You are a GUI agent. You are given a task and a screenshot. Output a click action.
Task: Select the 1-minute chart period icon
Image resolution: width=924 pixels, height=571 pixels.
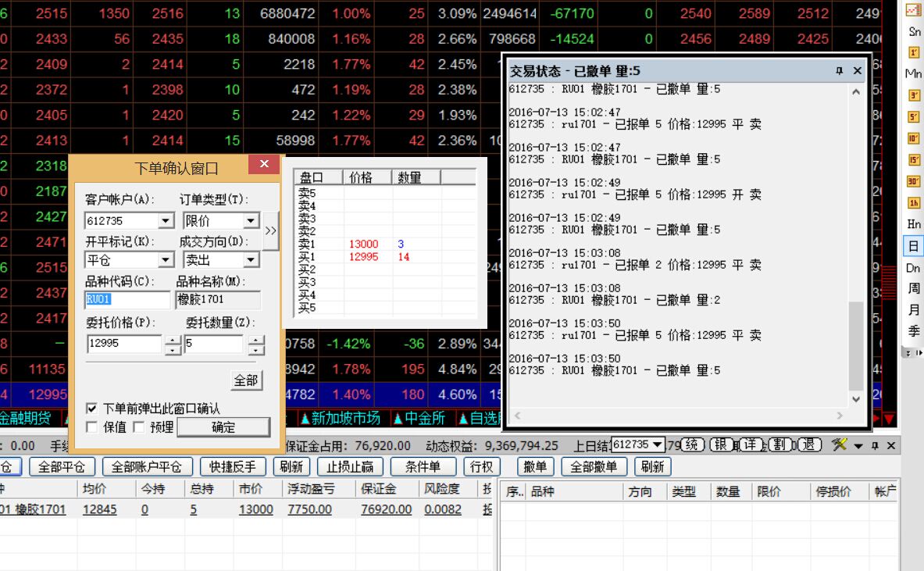913,52
